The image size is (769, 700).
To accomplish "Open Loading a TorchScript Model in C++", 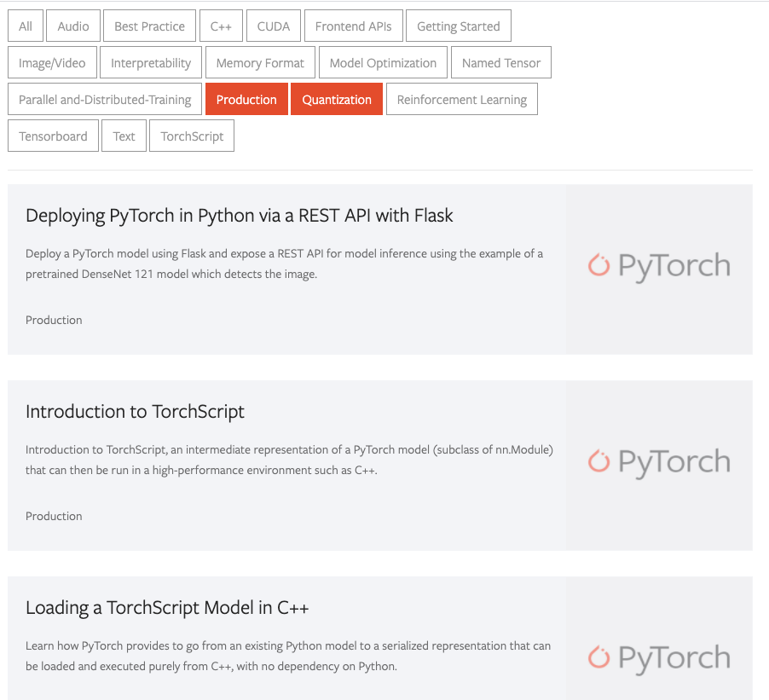I will (x=167, y=608).
